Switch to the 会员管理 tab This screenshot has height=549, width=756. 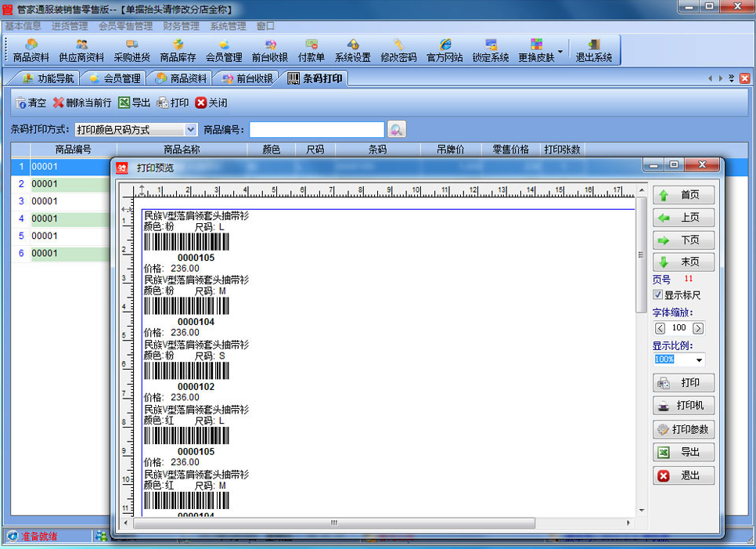point(114,78)
